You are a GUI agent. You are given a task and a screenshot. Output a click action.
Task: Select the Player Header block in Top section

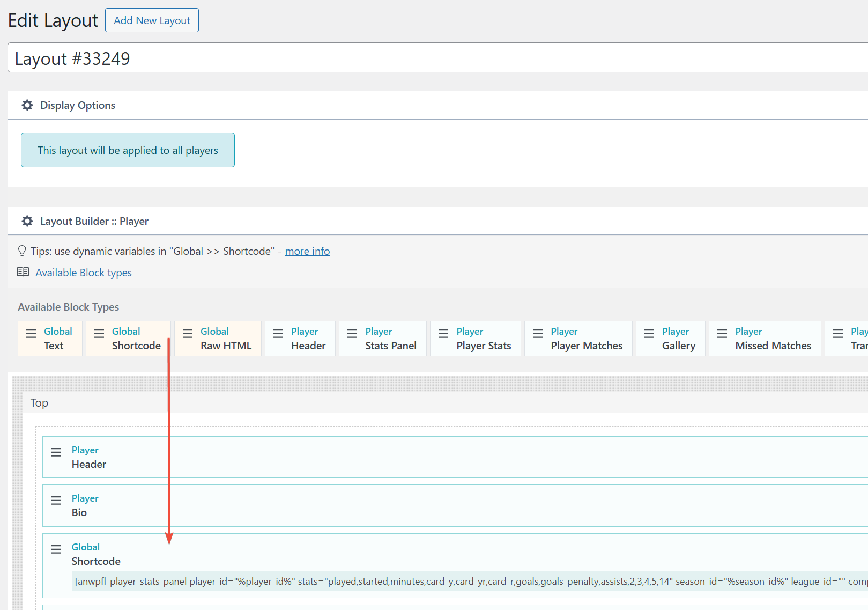[455, 457]
